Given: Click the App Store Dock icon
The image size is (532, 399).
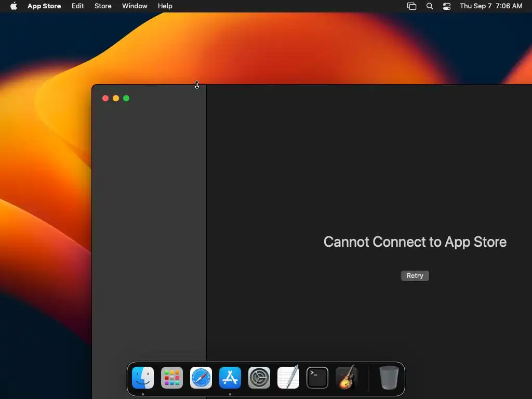Looking at the screenshot, I should [x=230, y=378].
